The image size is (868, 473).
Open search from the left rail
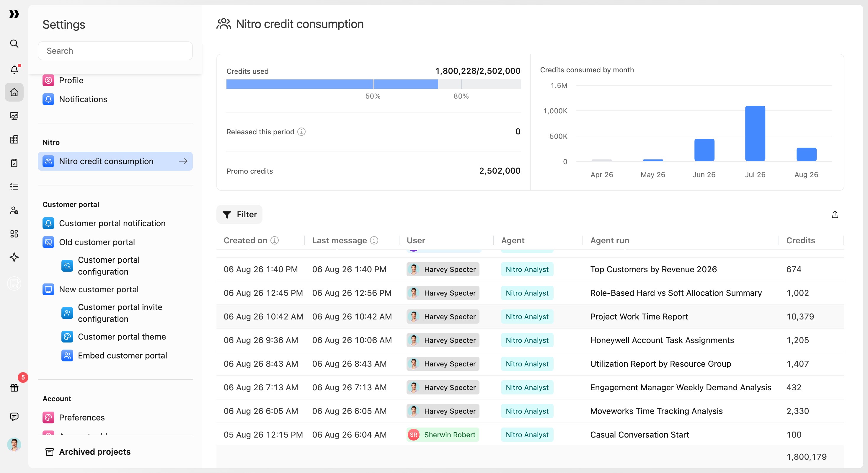point(14,43)
